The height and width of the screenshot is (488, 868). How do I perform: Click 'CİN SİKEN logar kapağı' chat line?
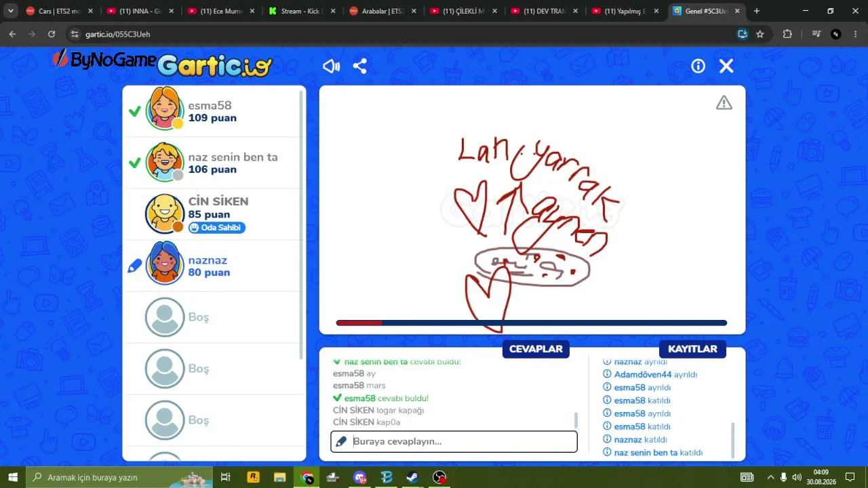coord(378,410)
